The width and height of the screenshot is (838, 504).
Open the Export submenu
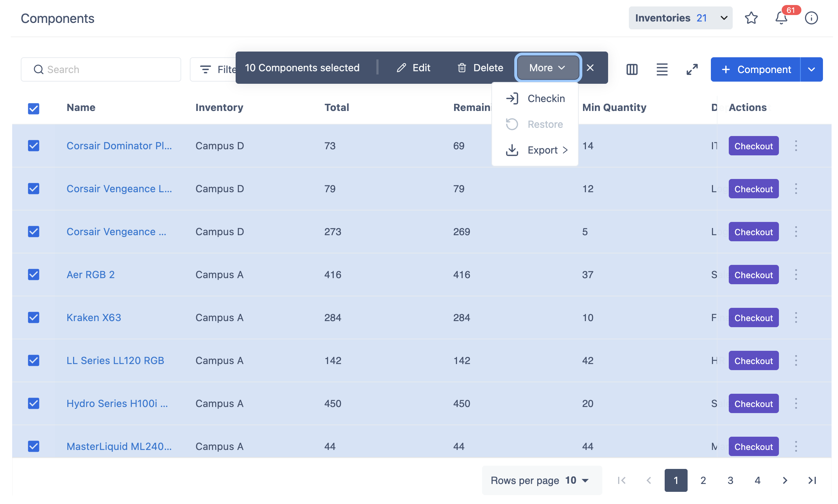542,150
